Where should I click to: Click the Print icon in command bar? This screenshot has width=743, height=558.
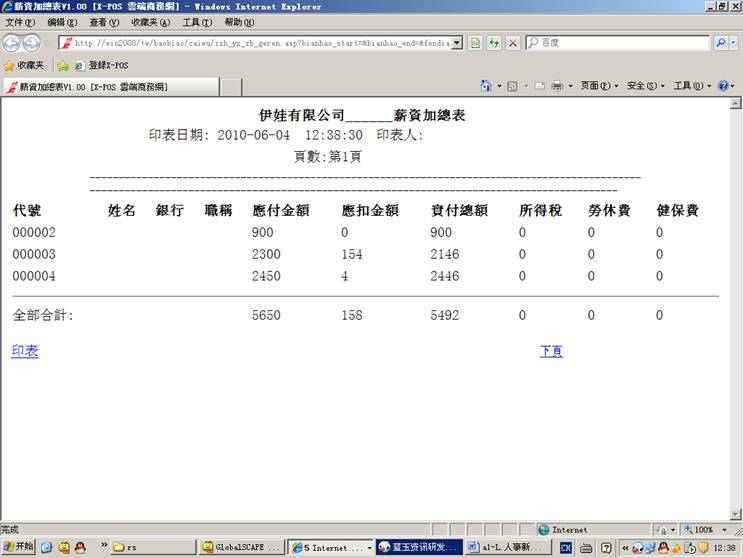coord(557,86)
